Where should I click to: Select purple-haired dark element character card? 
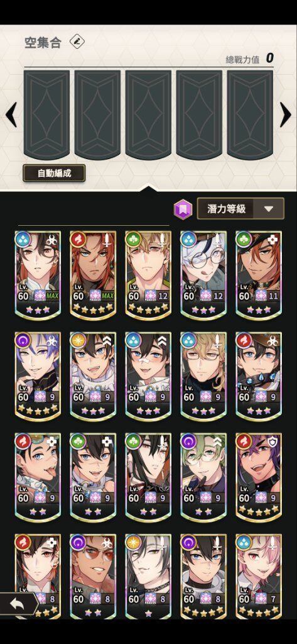[38, 376]
